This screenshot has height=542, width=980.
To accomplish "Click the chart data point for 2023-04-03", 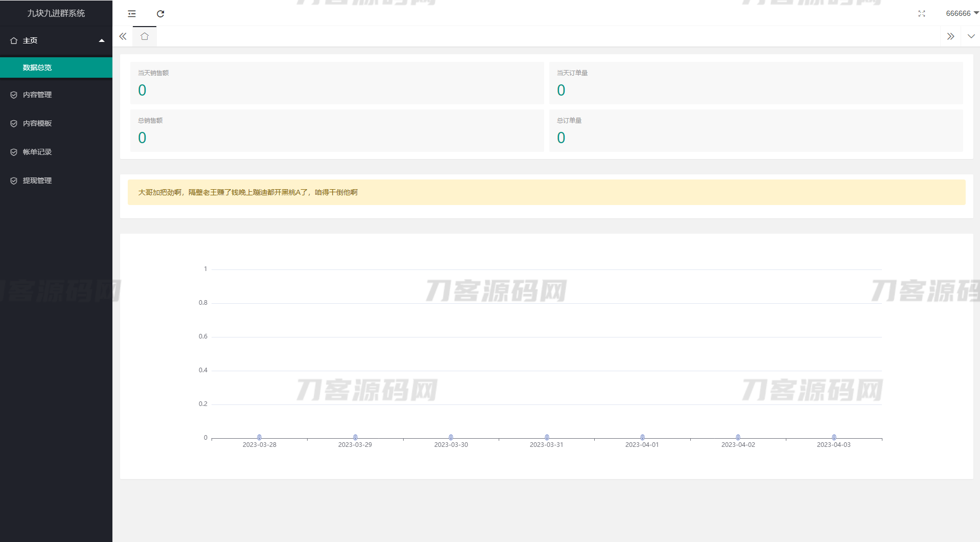I will point(834,437).
